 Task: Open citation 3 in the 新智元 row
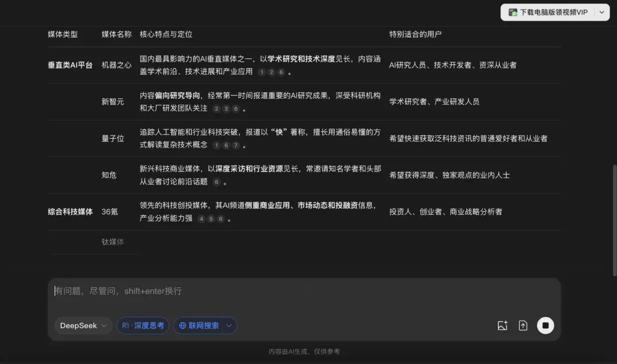click(x=225, y=109)
